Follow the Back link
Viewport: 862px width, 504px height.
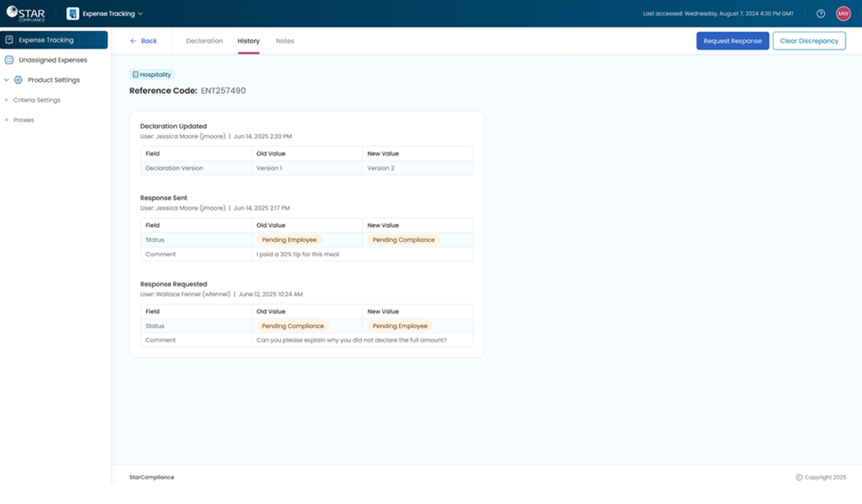coord(146,41)
